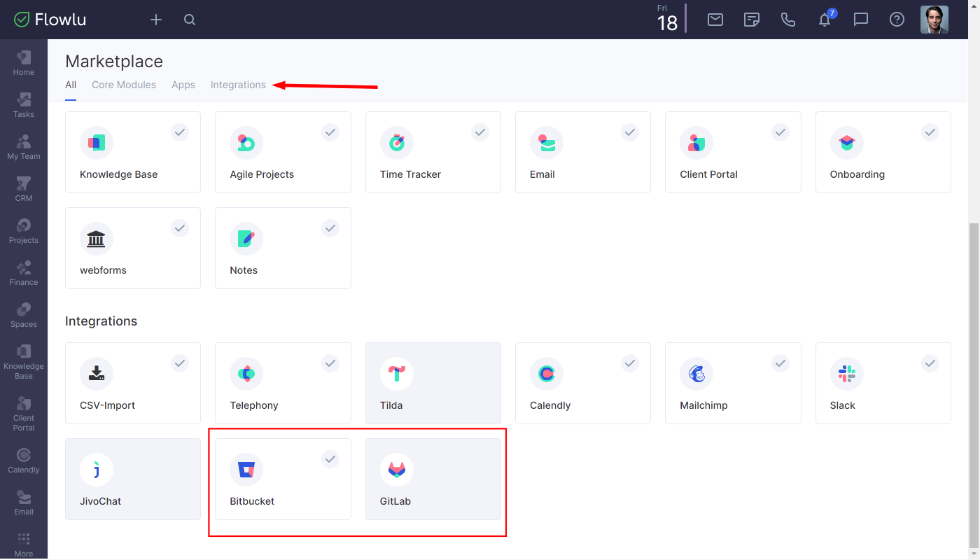Toggle the Calendly card checkmark
This screenshot has height=560, width=980.
(630, 363)
